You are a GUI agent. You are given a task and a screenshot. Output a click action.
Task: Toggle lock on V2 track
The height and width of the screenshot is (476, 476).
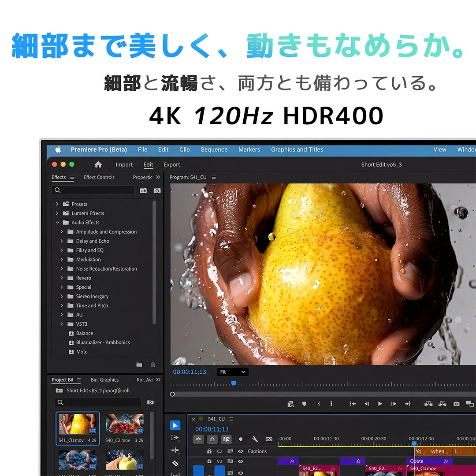(x=209, y=461)
